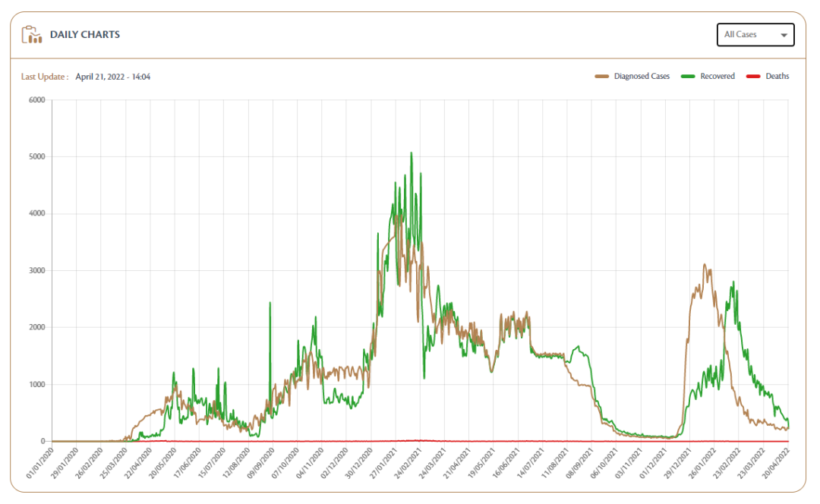This screenshot has height=504, width=820.
Task: Click the 3000 y-axis label
Action: point(37,270)
